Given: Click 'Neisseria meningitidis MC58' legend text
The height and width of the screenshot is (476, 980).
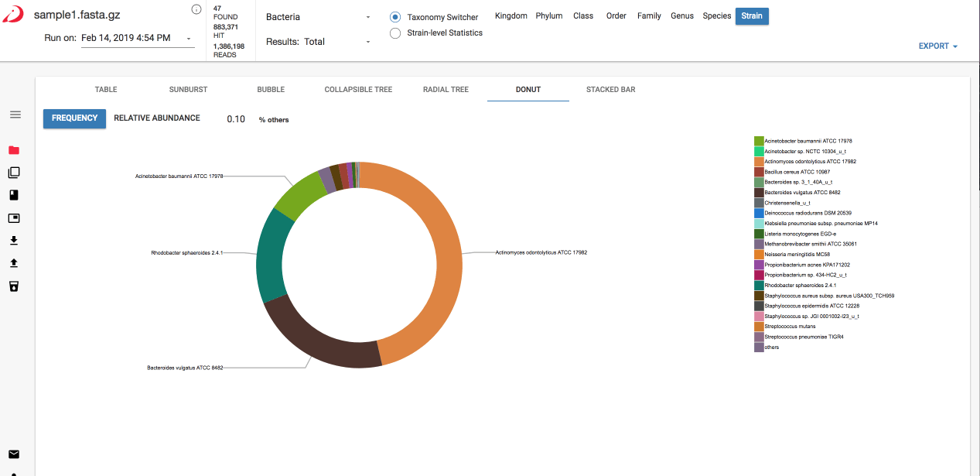Looking at the screenshot, I should coord(797,255).
